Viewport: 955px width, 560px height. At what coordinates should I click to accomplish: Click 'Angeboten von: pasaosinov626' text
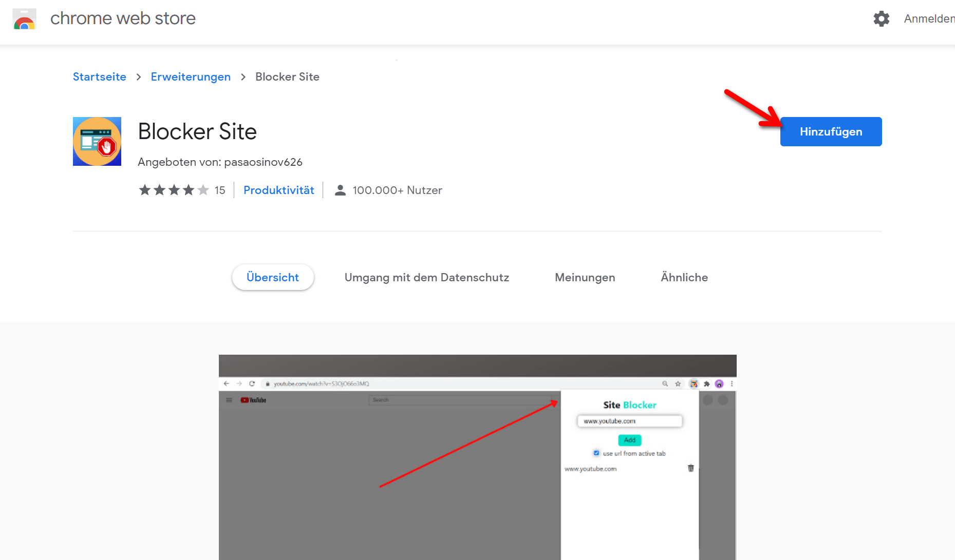[x=220, y=162]
